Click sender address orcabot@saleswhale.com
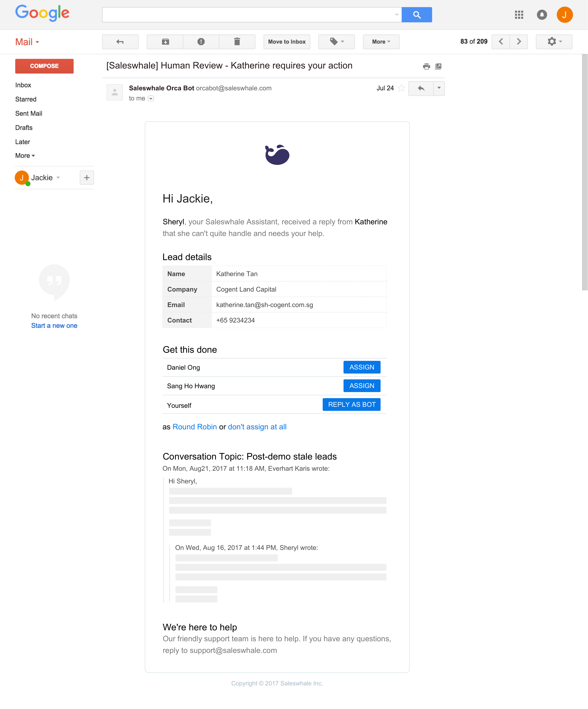Screen dimensions: 588x709 234,88
